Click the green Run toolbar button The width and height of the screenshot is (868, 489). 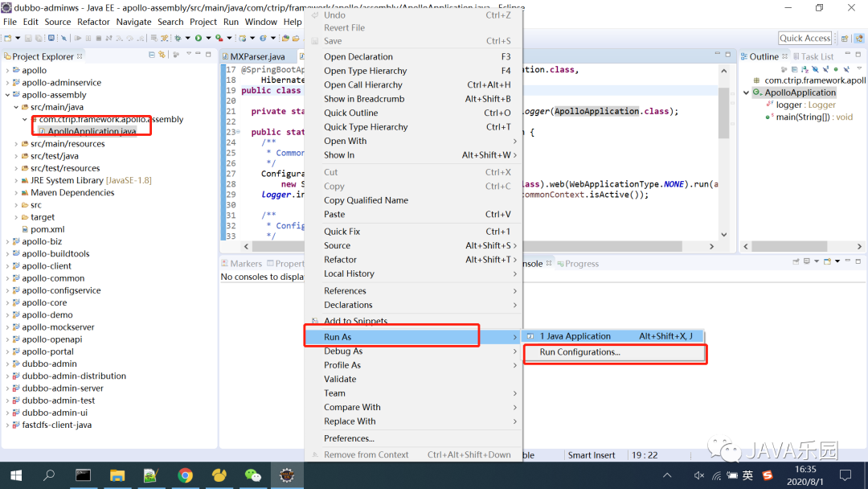[199, 39]
